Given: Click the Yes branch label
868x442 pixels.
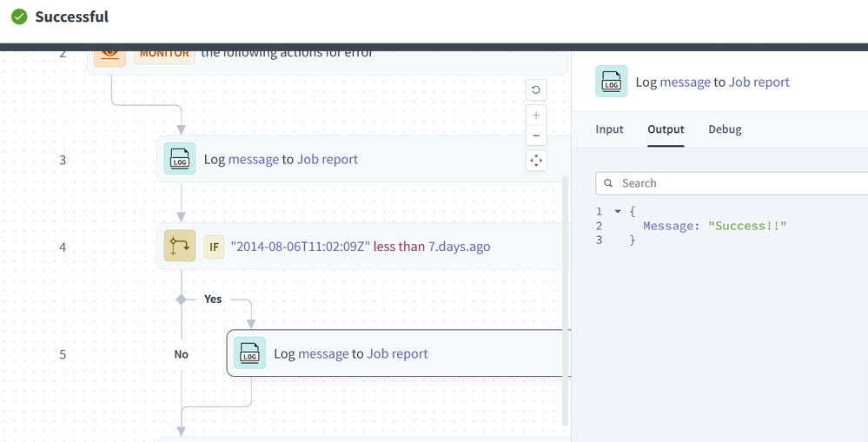Looking at the screenshot, I should point(213,299).
